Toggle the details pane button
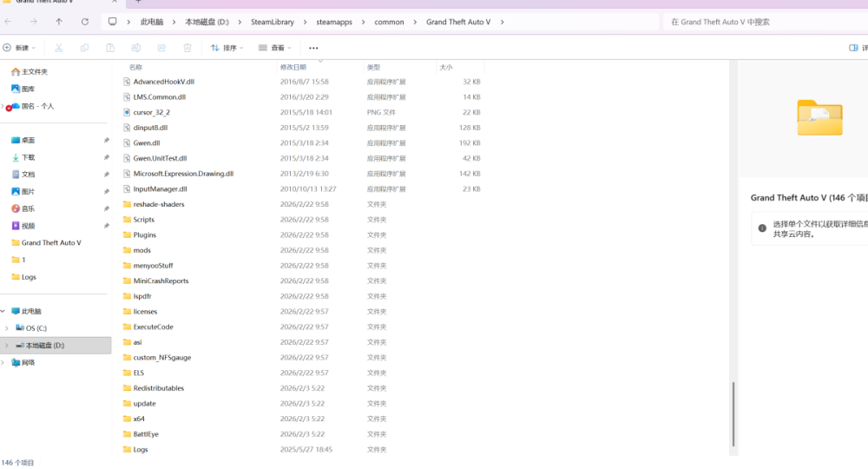 pyautogui.click(x=856, y=48)
